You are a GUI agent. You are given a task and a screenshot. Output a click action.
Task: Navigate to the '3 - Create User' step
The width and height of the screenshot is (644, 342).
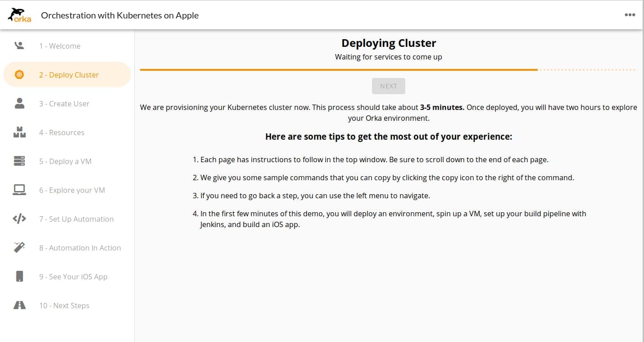pos(64,103)
